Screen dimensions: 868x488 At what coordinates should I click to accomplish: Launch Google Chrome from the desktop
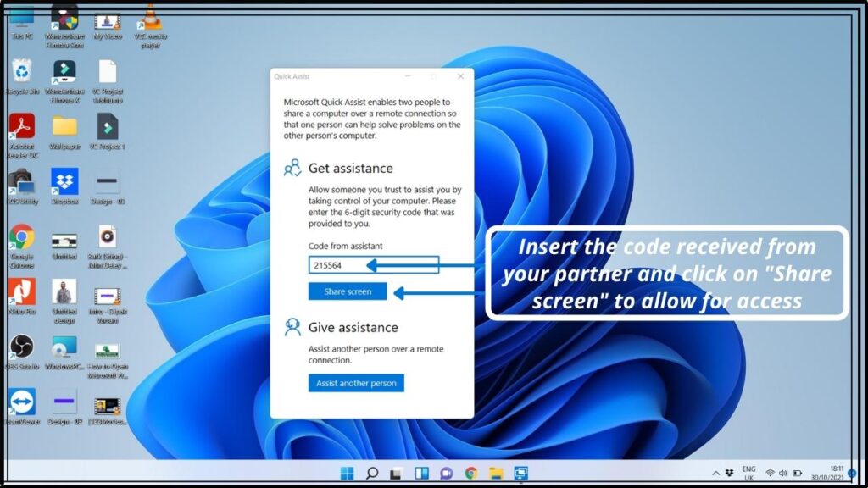pos(22,237)
